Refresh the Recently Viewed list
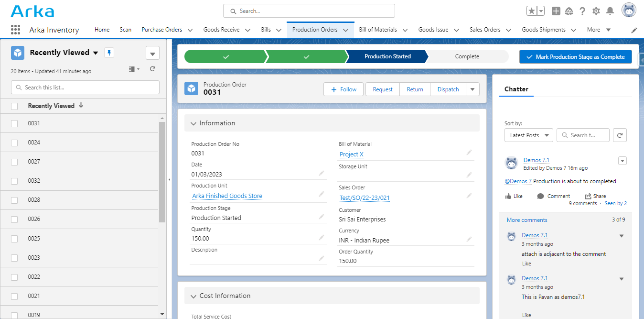 (152, 68)
